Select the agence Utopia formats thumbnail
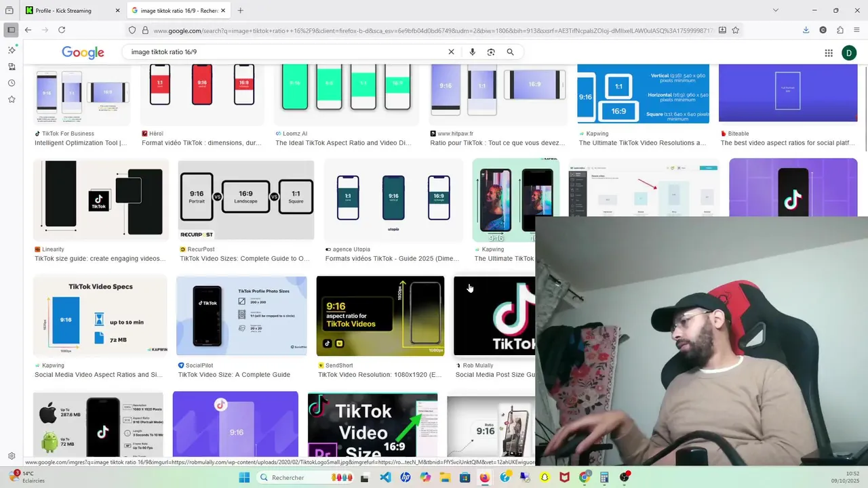 (x=393, y=200)
